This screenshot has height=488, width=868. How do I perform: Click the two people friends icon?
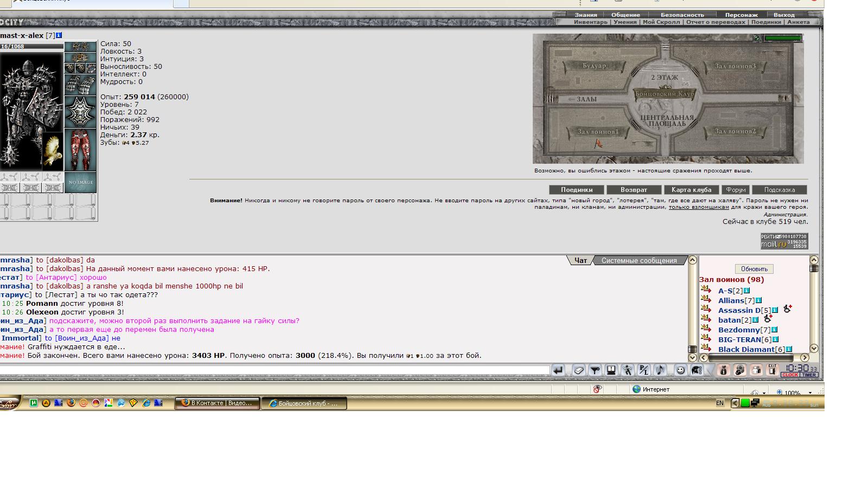tap(756, 370)
